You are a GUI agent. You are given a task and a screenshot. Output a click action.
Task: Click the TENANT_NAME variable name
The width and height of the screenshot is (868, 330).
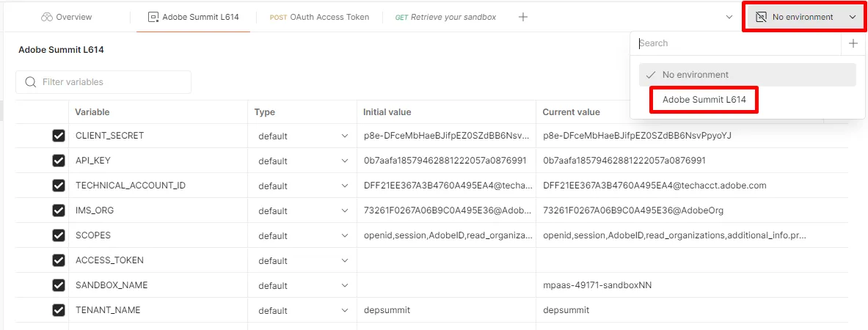tap(108, 310)
